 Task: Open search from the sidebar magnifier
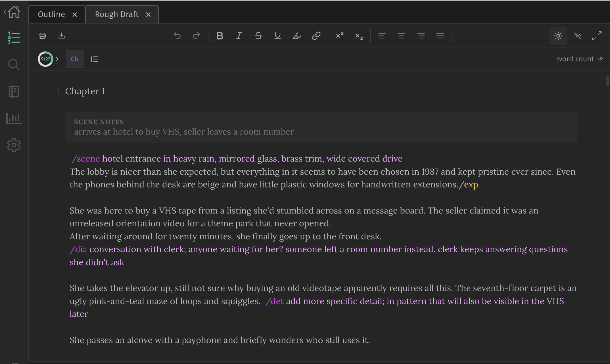(14, 65)
